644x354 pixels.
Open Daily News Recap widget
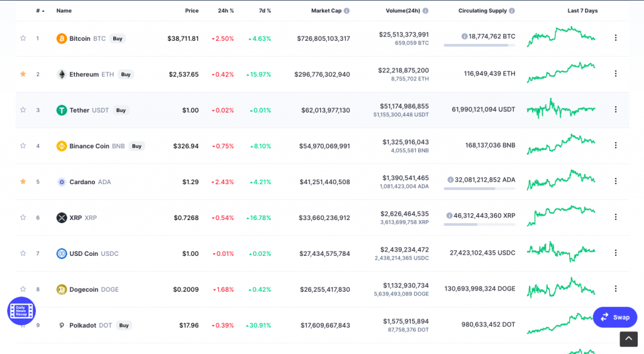(x=21, y=311)
